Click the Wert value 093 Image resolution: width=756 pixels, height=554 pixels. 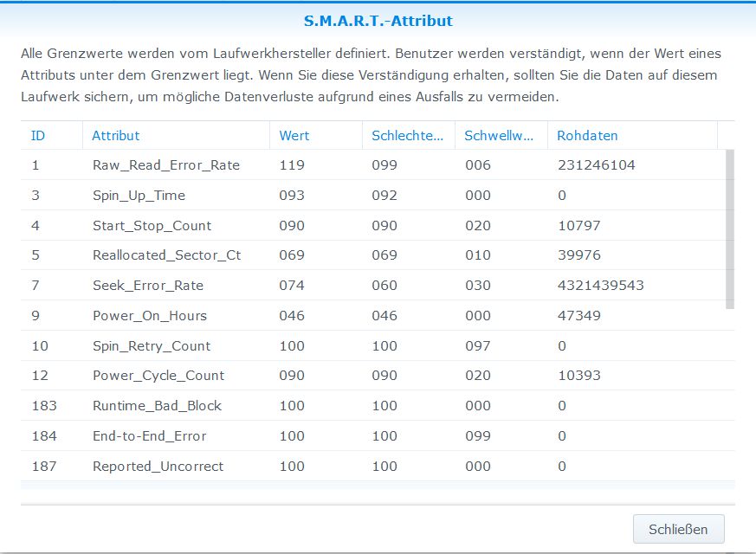tap(292, 195)
